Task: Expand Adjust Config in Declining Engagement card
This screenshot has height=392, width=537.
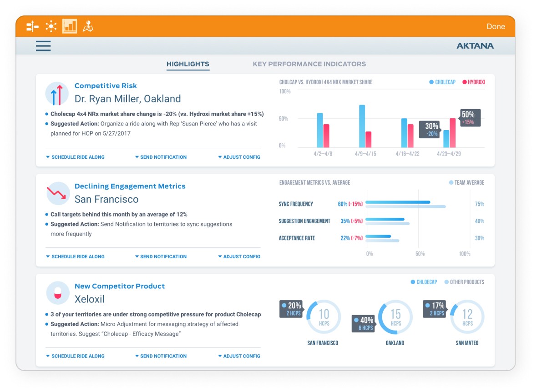Action: (239, 256)
